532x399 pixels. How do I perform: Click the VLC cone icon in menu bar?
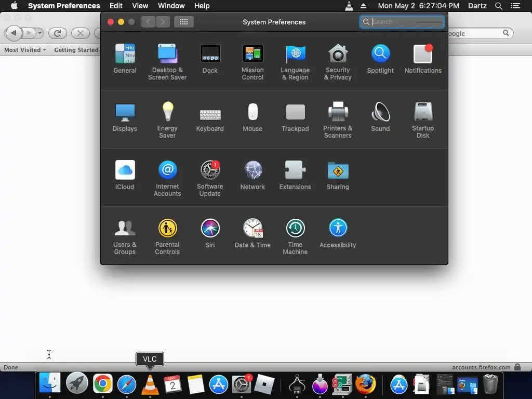pos(349,6)
